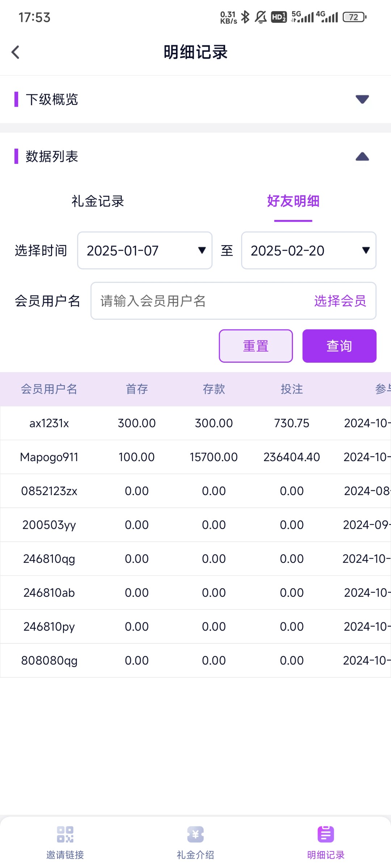This screenshot has width=391, height=868.
Task: Focus the 请输入会员用户名 input field
Action: click(x=199, y=301)
